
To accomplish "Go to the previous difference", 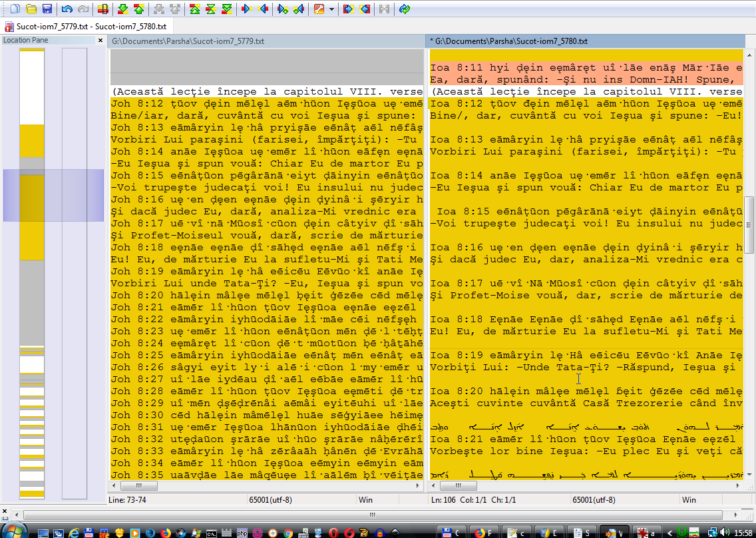I will [x=138, y=9].
